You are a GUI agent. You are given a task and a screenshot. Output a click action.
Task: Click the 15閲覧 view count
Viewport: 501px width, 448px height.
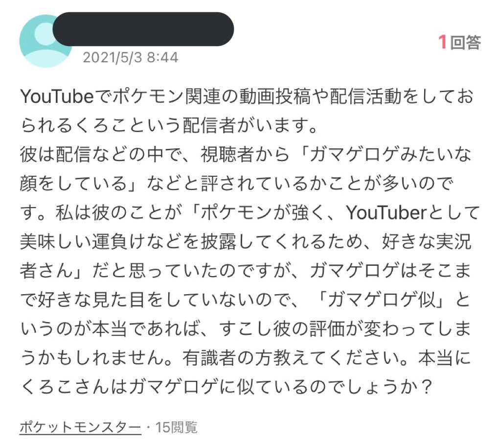click(176, 427)
